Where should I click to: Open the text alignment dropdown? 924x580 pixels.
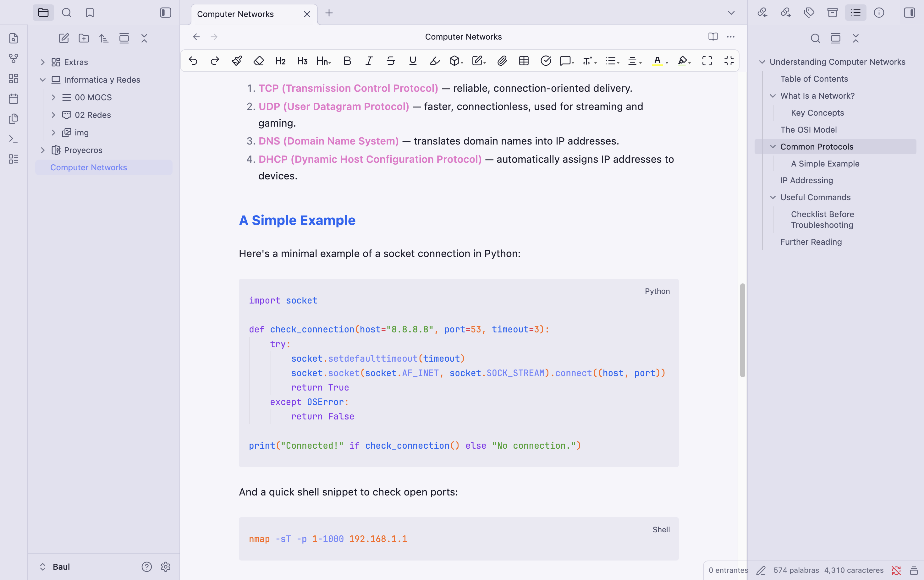(x=635, y=61)
